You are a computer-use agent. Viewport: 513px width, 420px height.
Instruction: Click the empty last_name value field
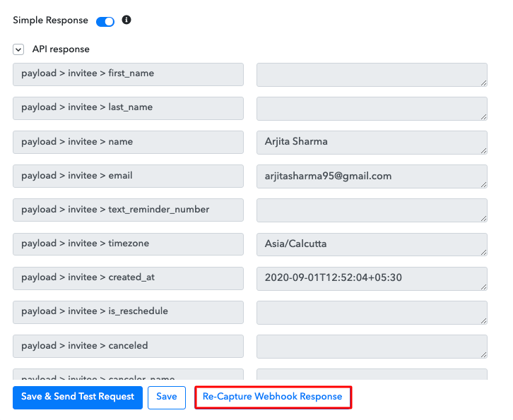[371, 108]
